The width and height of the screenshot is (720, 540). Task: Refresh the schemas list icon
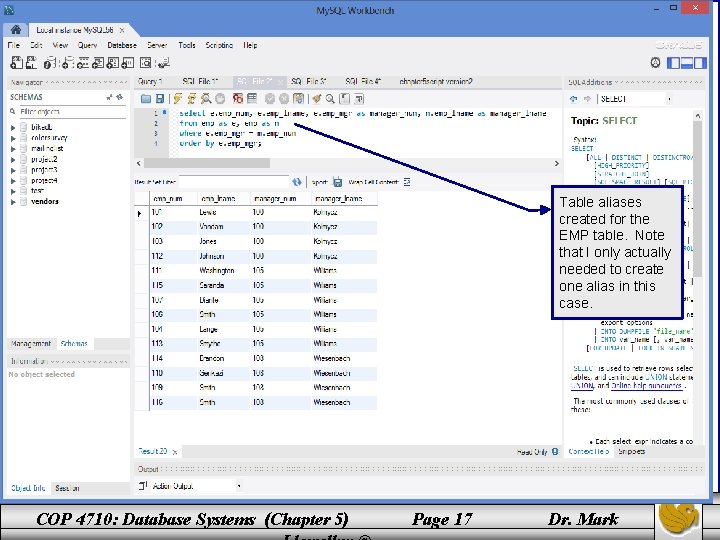tap(120, 97)
